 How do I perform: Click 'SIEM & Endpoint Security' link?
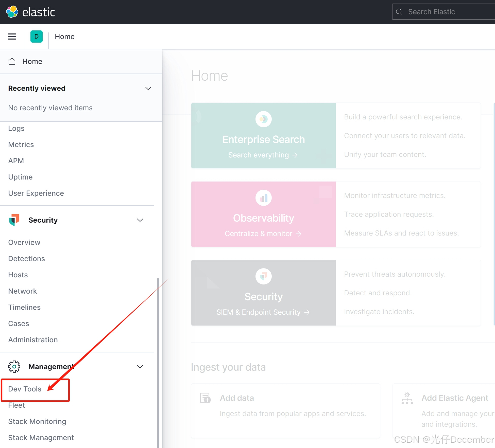pos(263,312)
